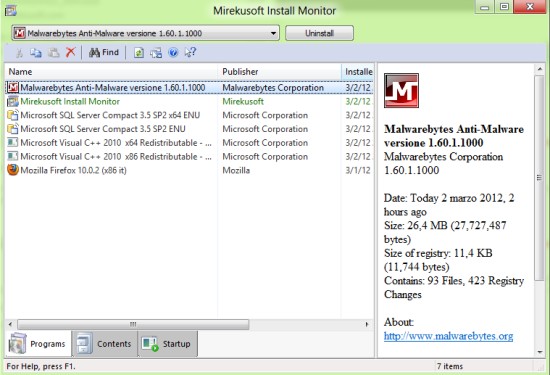Screen dimensions: 550x375
Task: Click the SQL Server Compact x64 row icon
Action: point(13,115)
